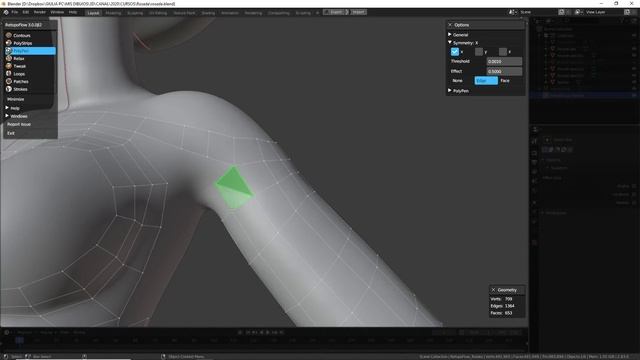Click the Geometry panel Edges count
Screen dimensions: 640x360
[502, 306]
